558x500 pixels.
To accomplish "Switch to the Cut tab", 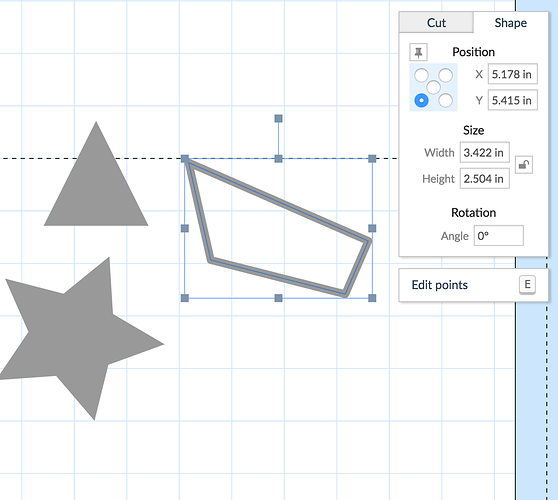I will pyautogui.click(x=436, y=22).
